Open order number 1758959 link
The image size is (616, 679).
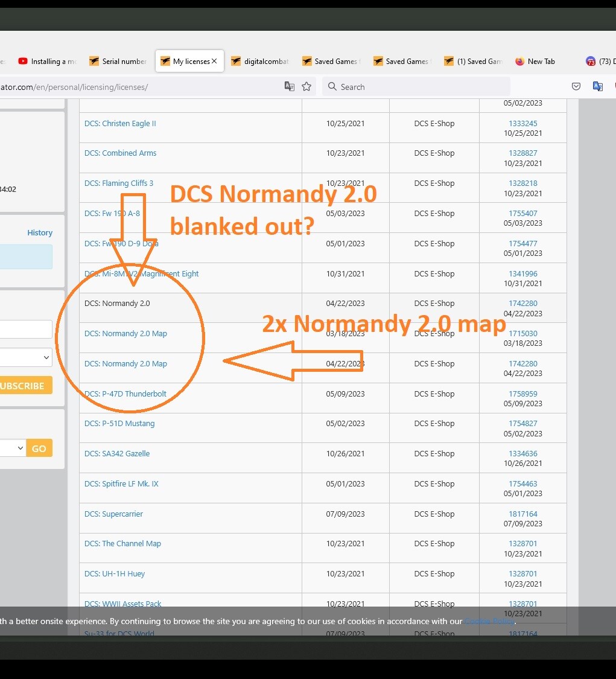(523, 394)
